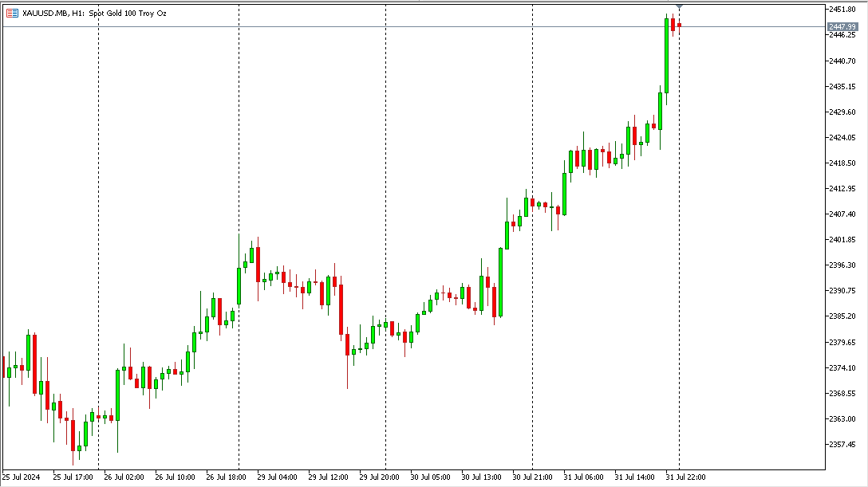
Task: Click the 29 Jul 20:00 time label
Action: (379, 477)
